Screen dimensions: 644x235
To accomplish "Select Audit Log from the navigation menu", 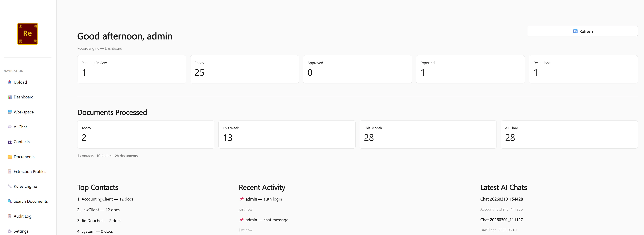I will tap(22, 216).
